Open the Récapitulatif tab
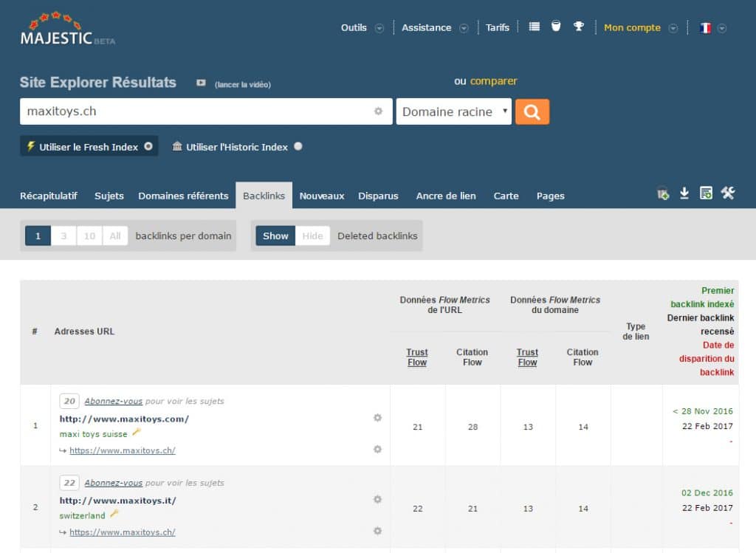 click(x=49, y=196)
